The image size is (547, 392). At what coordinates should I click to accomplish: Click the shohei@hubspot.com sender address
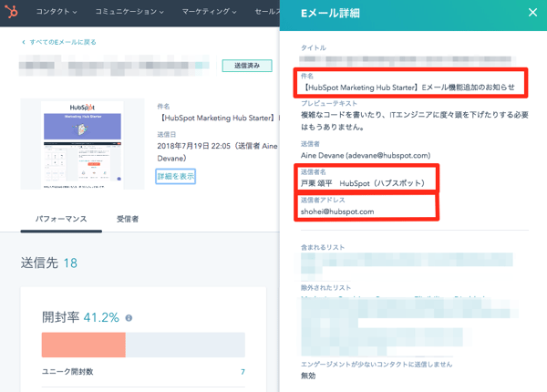click(x=337, y=211)
